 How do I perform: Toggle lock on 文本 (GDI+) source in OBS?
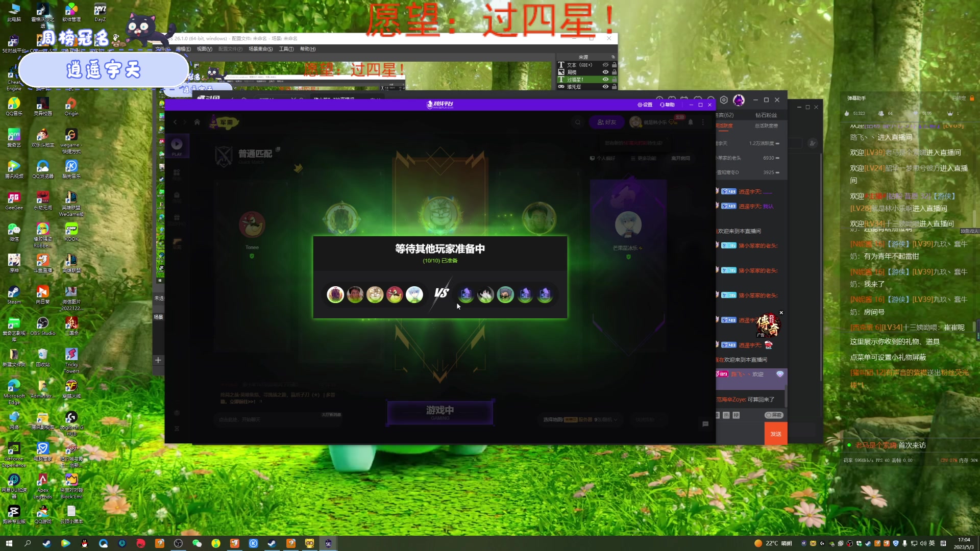[x=614, y=65]
